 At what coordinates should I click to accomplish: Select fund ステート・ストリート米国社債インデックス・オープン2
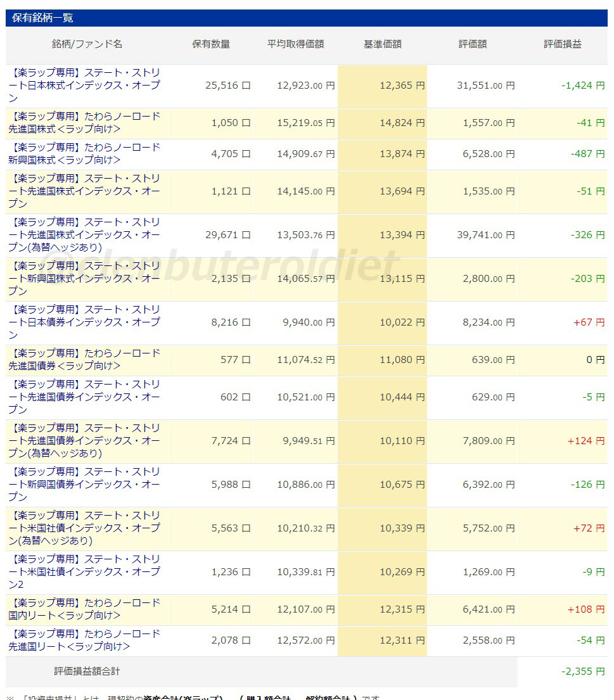(x=84, y=572)
